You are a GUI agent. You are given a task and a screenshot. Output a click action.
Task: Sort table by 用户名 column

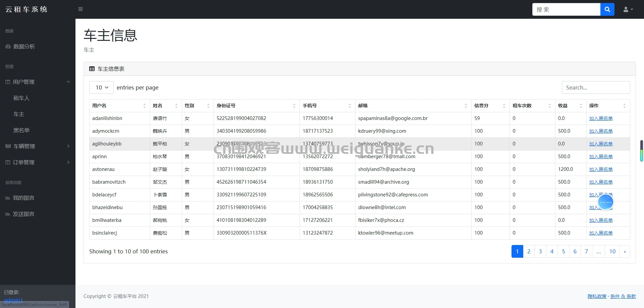(119, 106)
